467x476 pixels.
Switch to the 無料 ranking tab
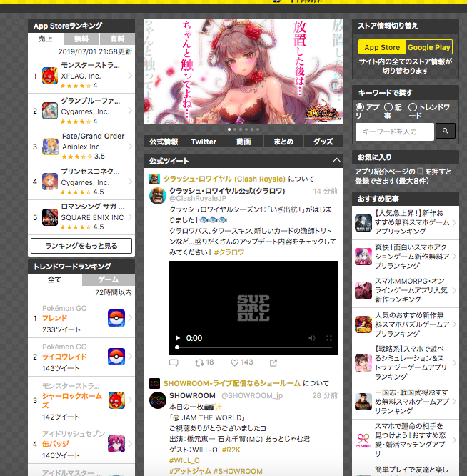tap(82, 39)
